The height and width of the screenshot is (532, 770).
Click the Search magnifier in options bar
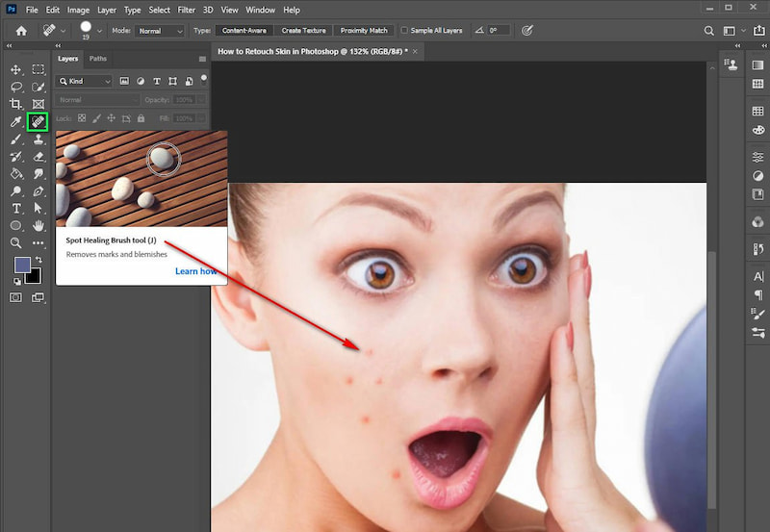point(708,31)
